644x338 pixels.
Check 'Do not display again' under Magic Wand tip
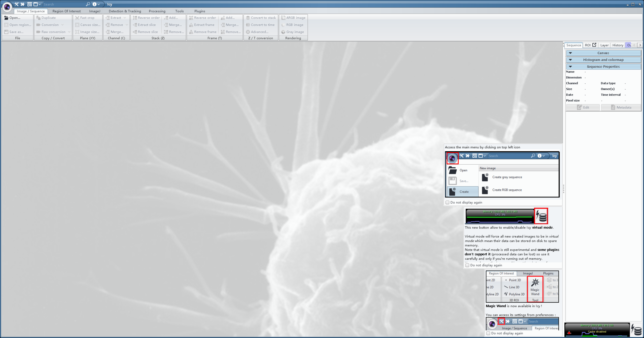pyautogui.click(x=488, y=333)
